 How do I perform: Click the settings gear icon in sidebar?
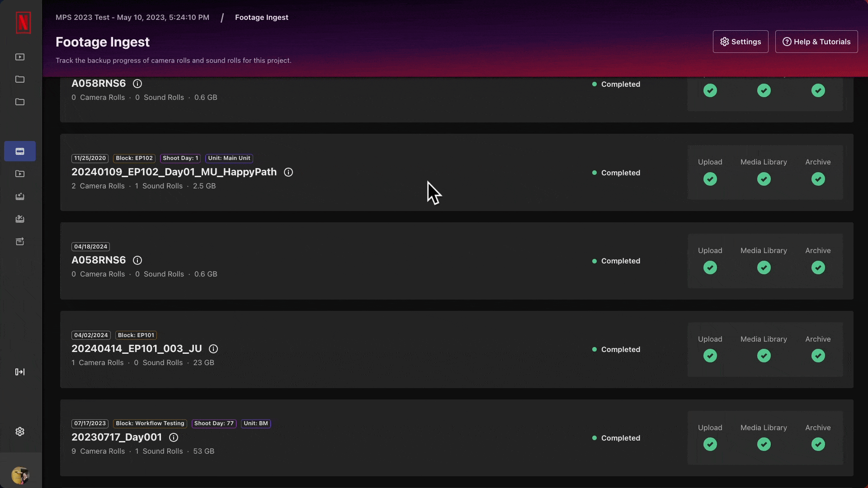click(20, 432)
